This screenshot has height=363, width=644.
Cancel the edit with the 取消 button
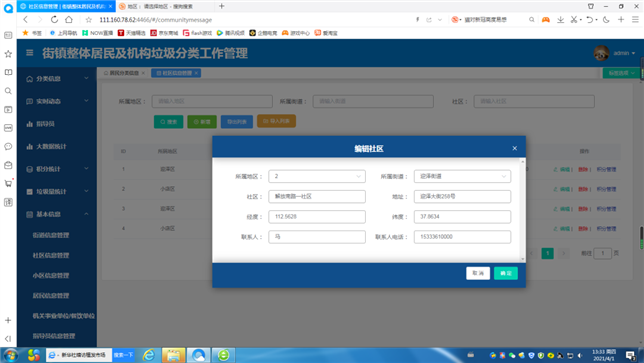[478, 273]
